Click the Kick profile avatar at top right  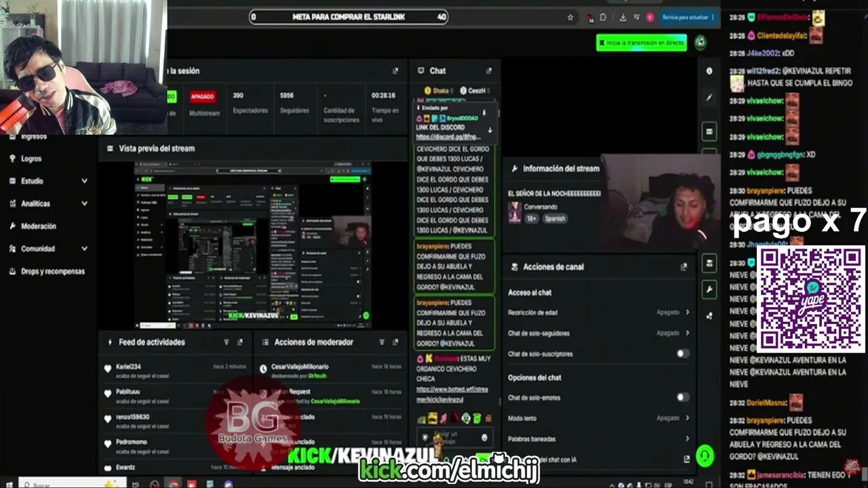[x=701, y=43]
